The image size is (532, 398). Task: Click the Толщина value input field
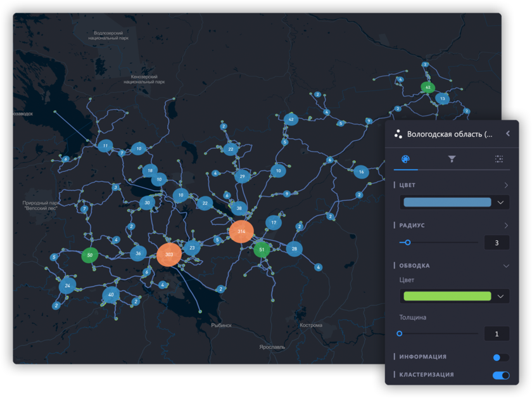click(497, 334)
